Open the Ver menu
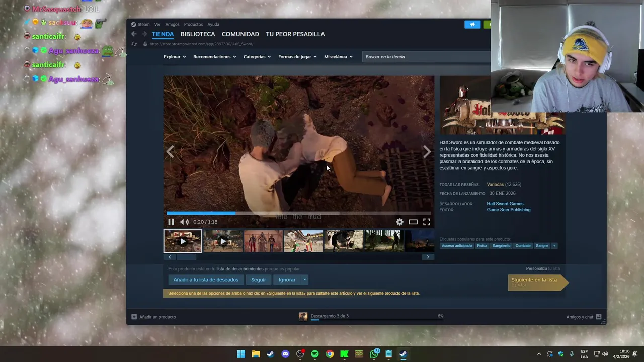644x362 pixels. pos(157,24)
